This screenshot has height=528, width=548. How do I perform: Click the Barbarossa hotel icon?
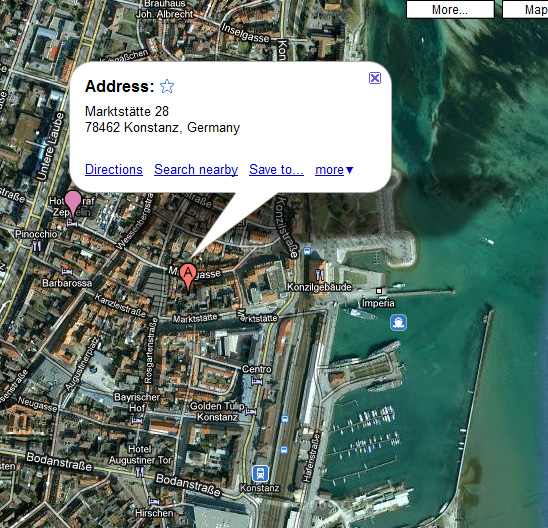click(67, 271)
